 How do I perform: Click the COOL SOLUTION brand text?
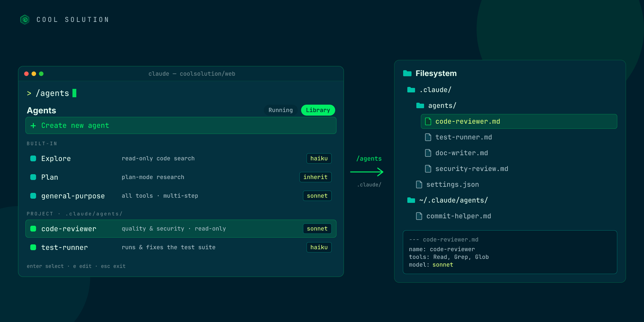[x=73, y=20]
